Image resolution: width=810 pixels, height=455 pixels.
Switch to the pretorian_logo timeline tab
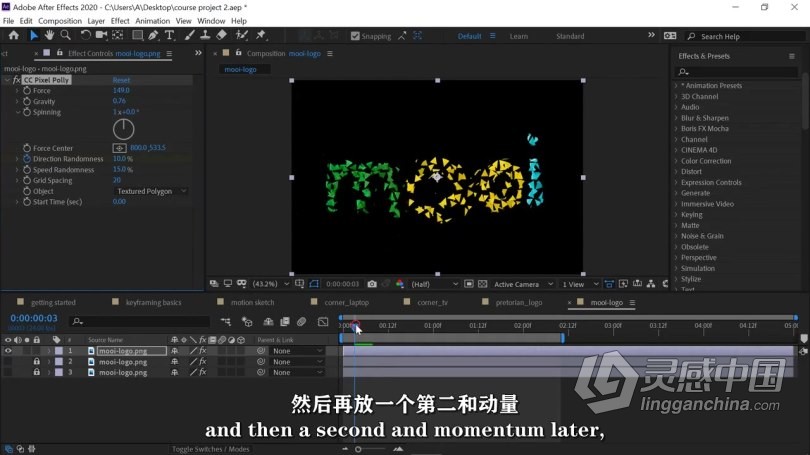pos(519,303)
